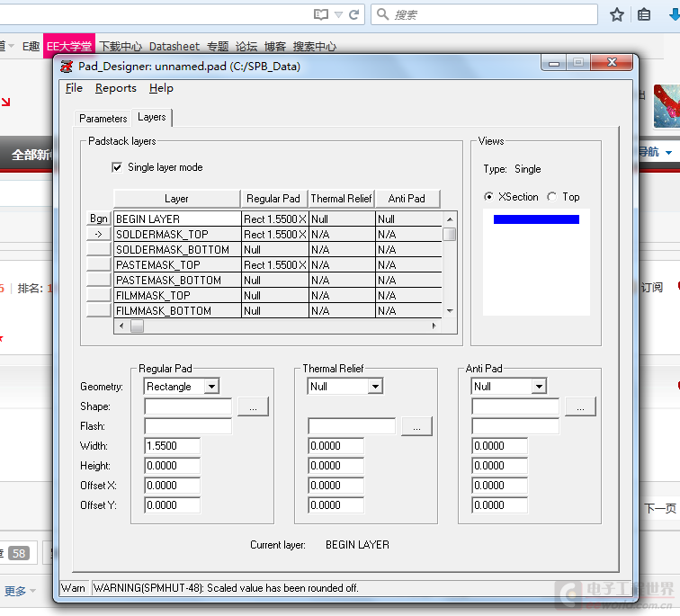The width and height of the screenshot is (680, 616).
Task: Open the 论坛 link on webpage
Action: [x=246, y=47]
